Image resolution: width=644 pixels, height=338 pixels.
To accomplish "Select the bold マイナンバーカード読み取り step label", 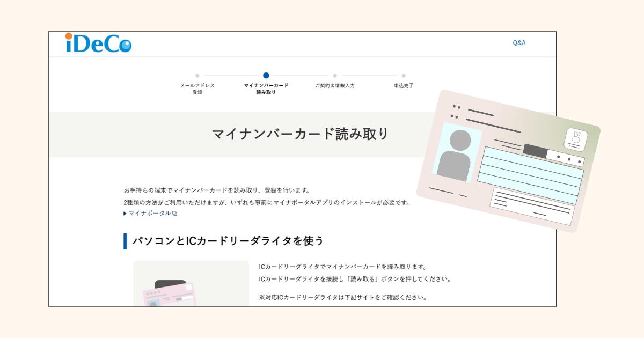I will point(266,89).
